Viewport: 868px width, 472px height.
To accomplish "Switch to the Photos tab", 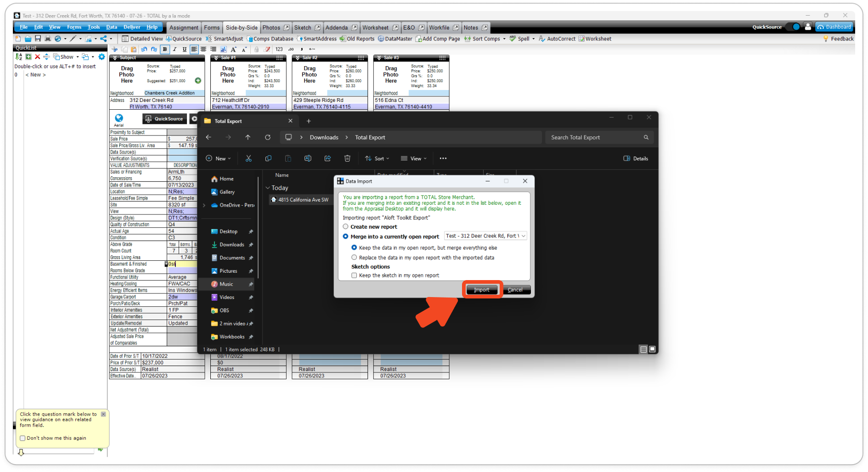I will [275, 28].
